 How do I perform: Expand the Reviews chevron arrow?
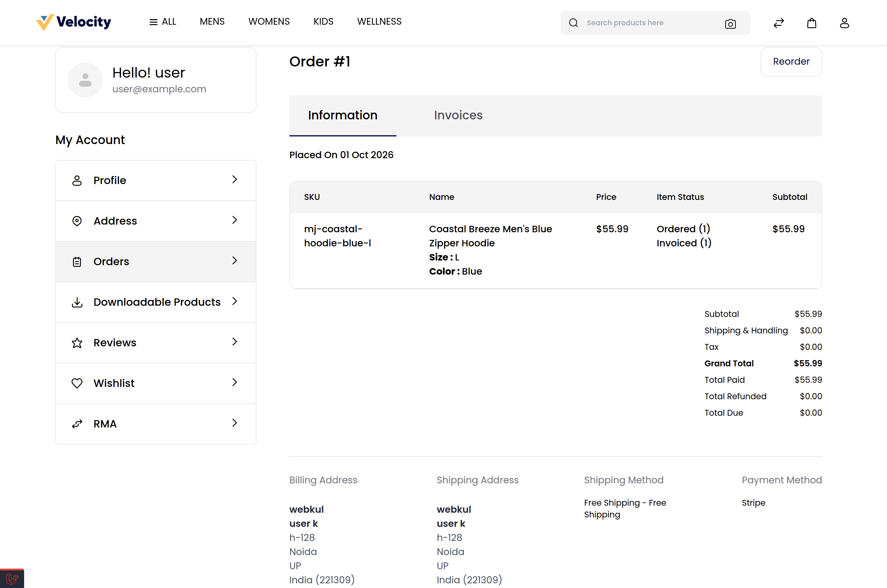coord(234,342)
